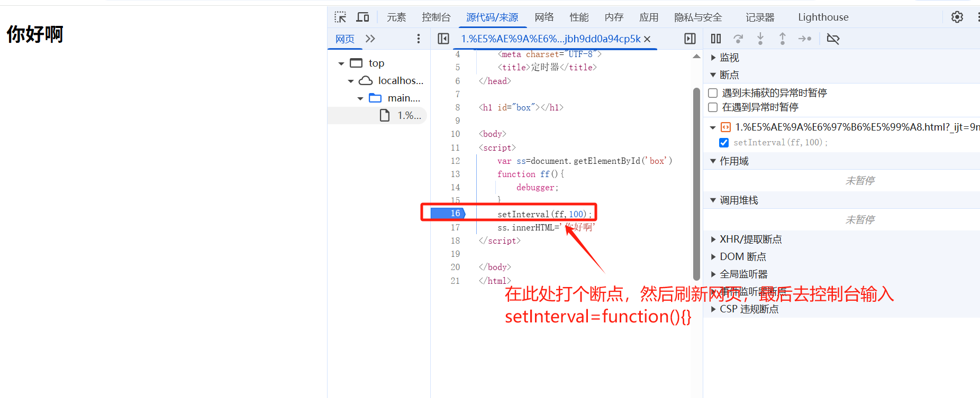Toggle the device toolbar icon
This screenshot has width=980, height=398.
[x=362, y=17]
